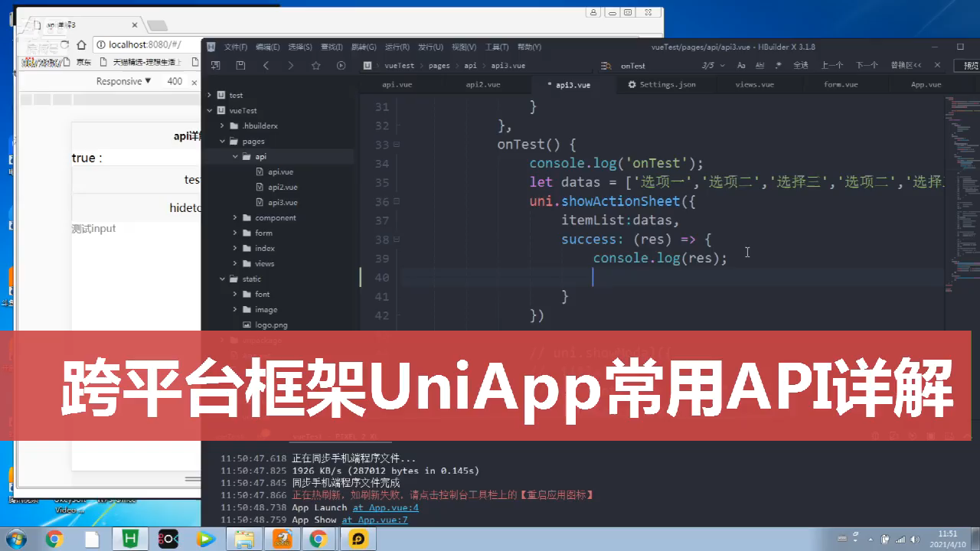Open api2.vue in the project tree
The image size is (980, 551).
[283, 187]
